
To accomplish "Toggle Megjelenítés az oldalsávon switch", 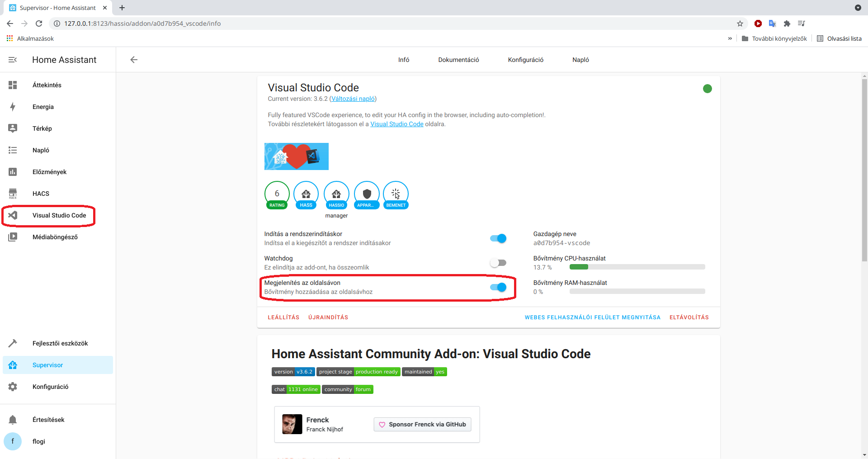I will pyautogui.click(x=498, y=287).
